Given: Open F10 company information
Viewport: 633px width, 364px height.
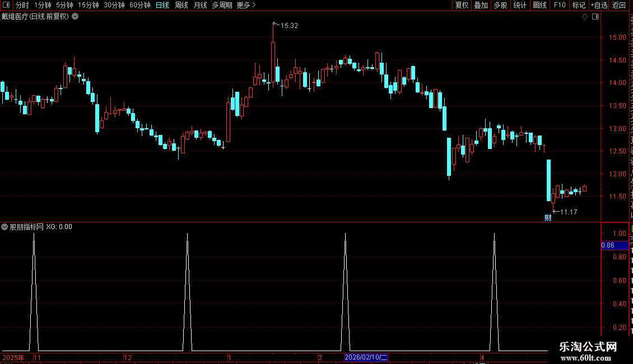Looking at the screenshot, I should [x=560, y=5].
